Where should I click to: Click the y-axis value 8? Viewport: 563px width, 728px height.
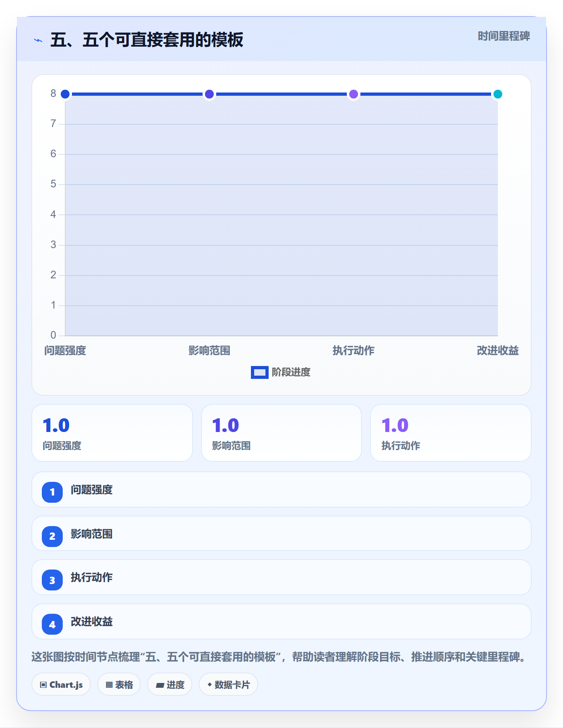tap(53, 94)
